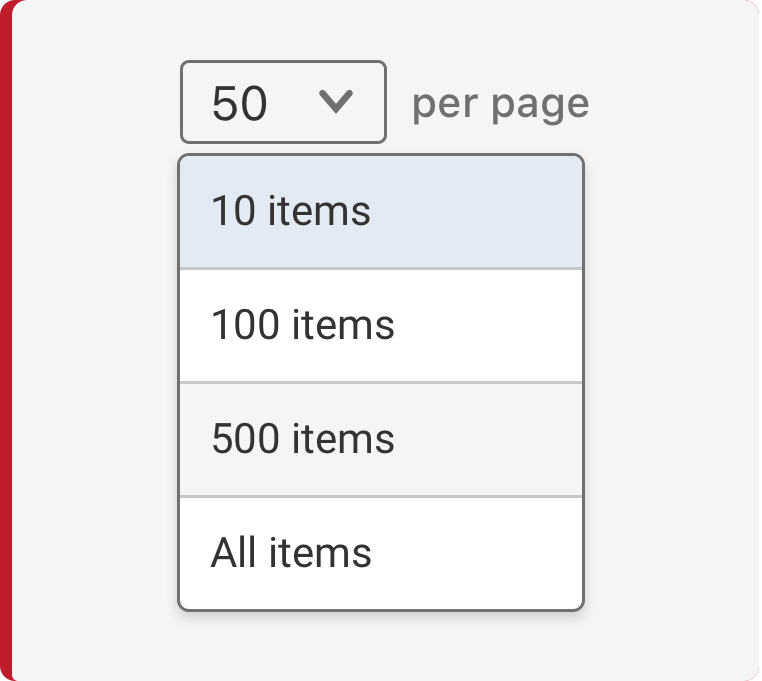This screenshot has width=762, height=681.
Task: Click the number 50 in the combo box
Action: click(240, 103)
